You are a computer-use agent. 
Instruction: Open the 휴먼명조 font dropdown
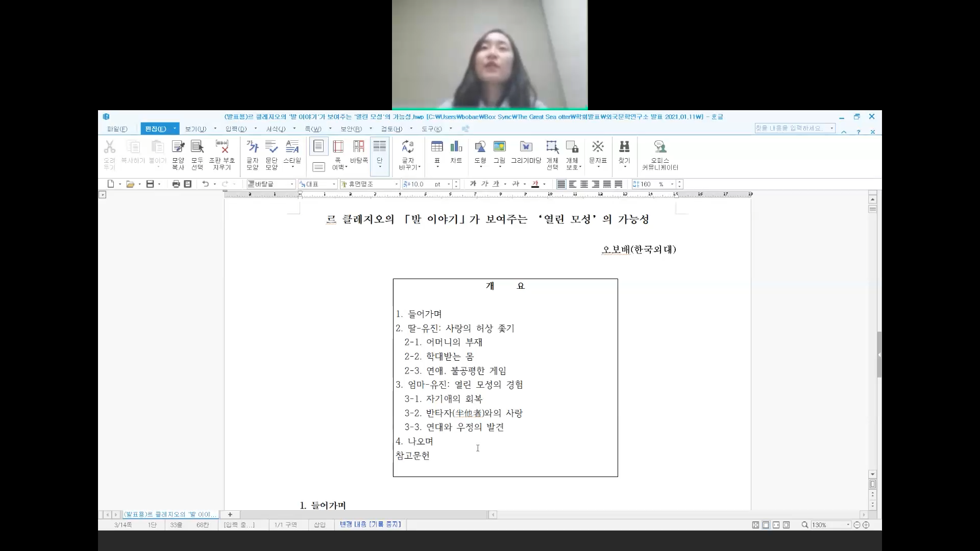click(x=396, y=184)
